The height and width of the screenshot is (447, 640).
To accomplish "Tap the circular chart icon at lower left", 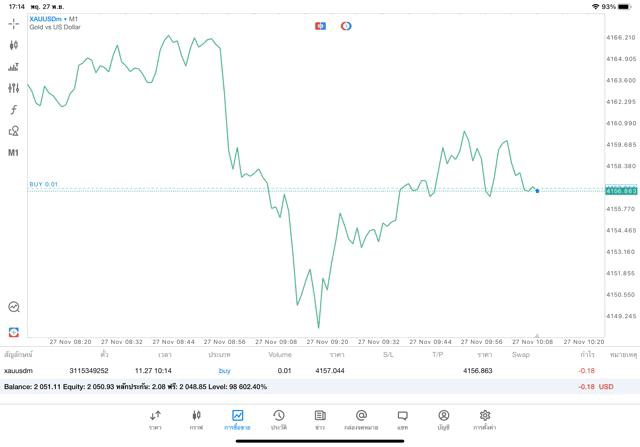I will click(x=14, y=307).
